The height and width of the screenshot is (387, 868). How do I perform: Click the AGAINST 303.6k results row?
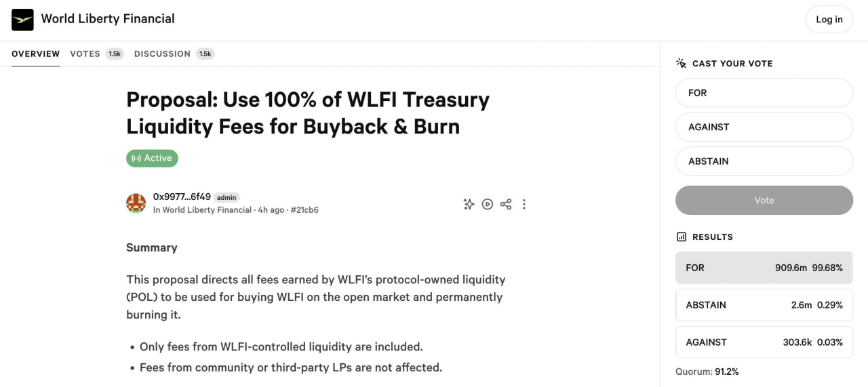point(764,342)
